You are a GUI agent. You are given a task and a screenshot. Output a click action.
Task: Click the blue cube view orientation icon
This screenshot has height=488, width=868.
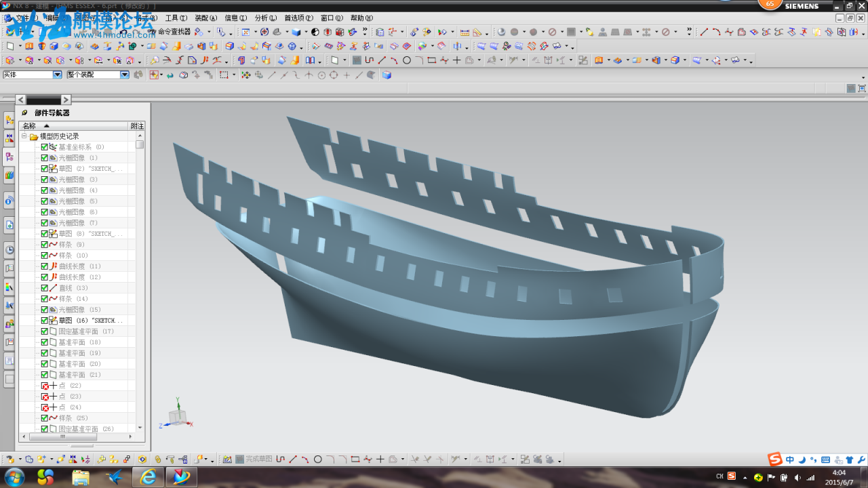pyautogui.click(x=296, y=32)
